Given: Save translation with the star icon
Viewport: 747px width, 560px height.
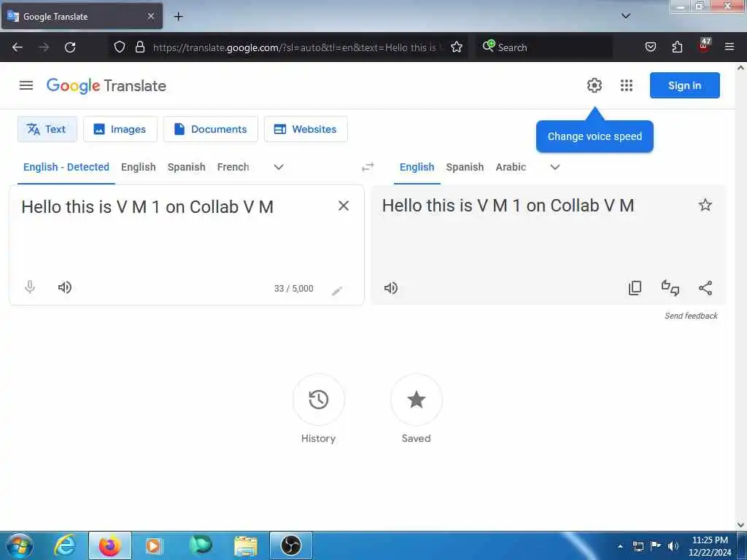Looking at the screenshot, I should coord(705,205).
